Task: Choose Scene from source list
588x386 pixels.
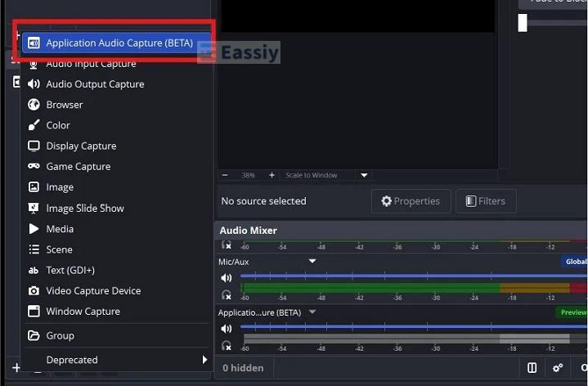Action: click(116, 249)
